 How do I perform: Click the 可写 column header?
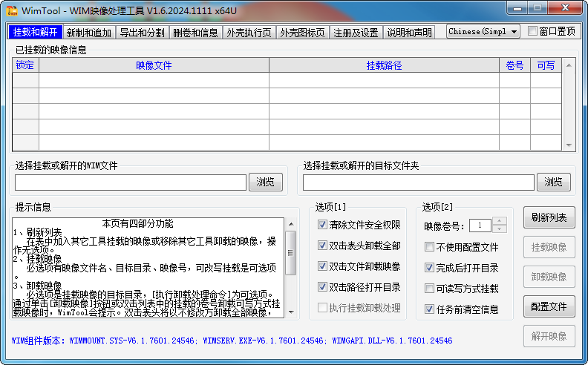(x=546, y=65)
